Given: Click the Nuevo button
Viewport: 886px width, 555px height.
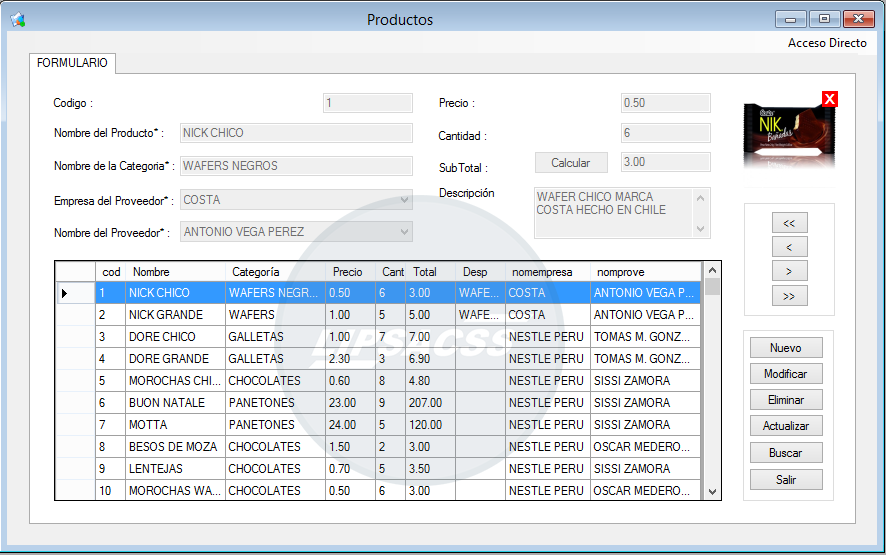Looking at the screenshot, I should 785,348.
